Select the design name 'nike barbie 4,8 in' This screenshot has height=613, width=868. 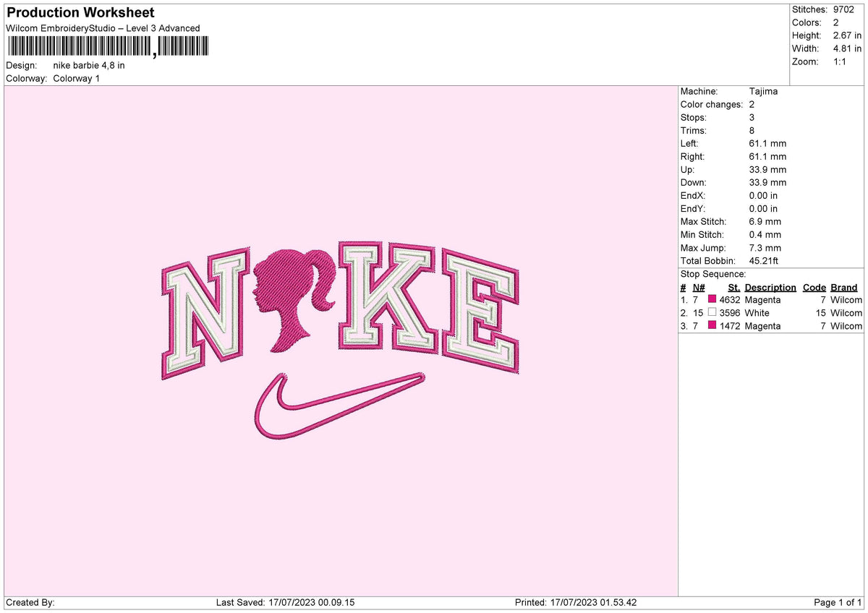tap(88, 64)
